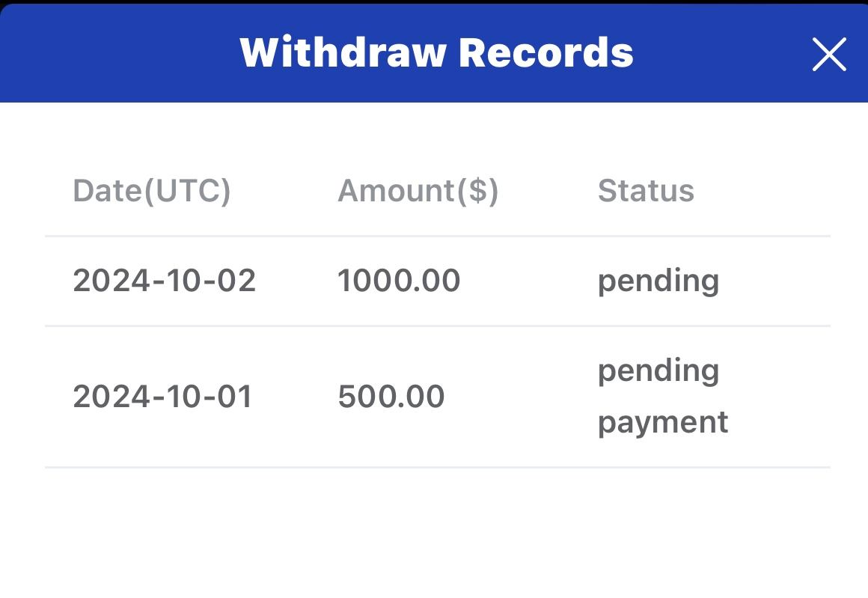The height and width of the screenshot is (598, 868).
Task: Select the 2024-10-02 date entry
Action: (165, 281)
